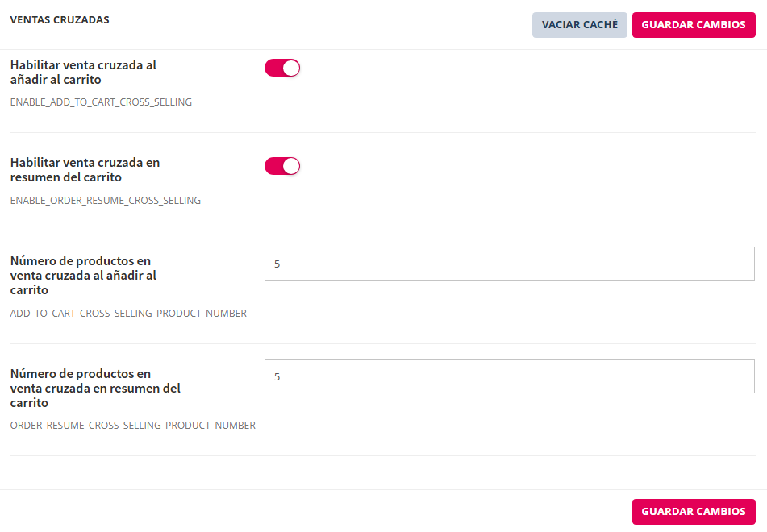This screenshot has width=767, height=532.
Task: Click the white knob on cart summary toggle
Action: [x=291, y=166]
